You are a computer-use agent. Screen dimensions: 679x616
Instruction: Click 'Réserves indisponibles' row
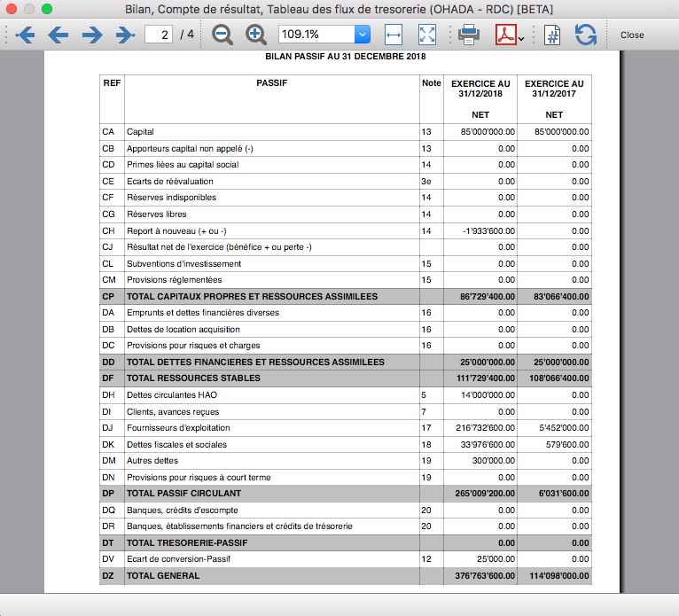[171, 198]
